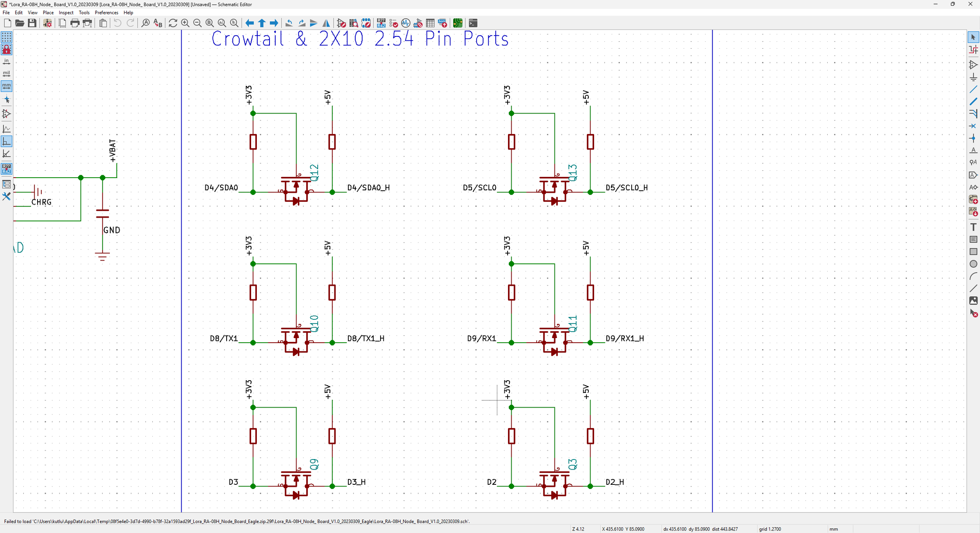
Task: Toggle automatic annotation on left toolbar
Action: tap(7, 169)
